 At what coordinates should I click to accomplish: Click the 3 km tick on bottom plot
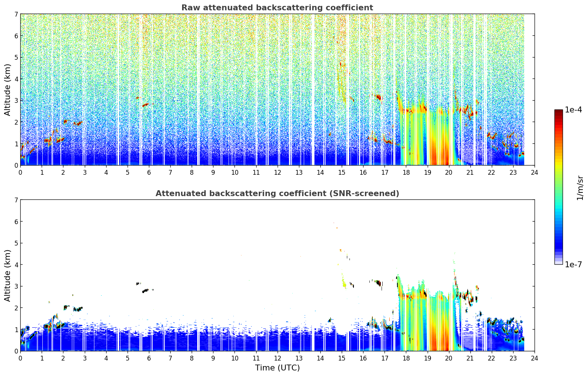[16, 286]
